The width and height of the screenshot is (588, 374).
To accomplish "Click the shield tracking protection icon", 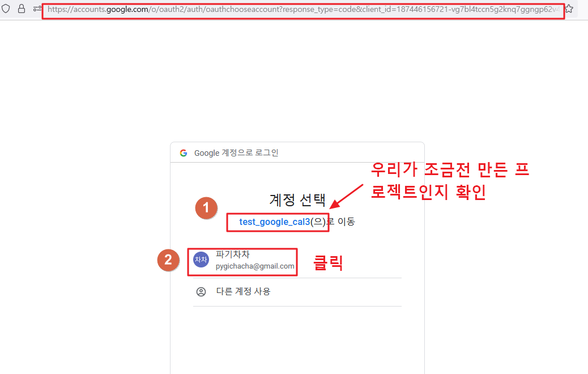I will (6, 8).
